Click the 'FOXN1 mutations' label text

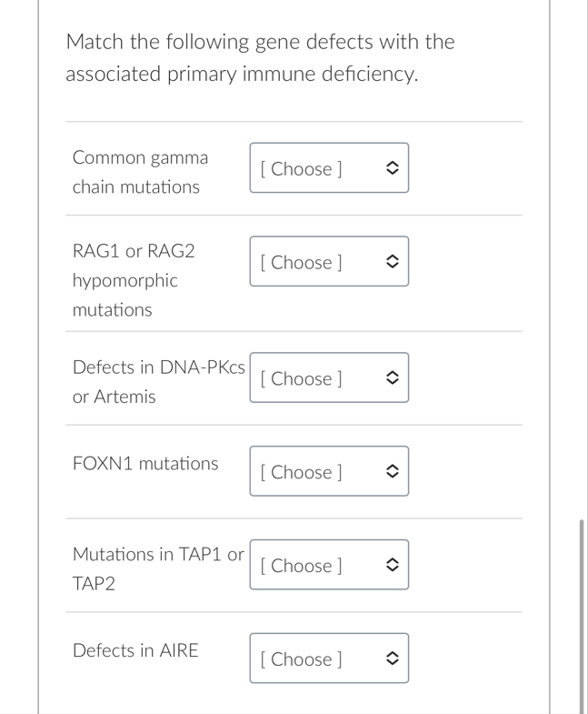click(145, 464)
